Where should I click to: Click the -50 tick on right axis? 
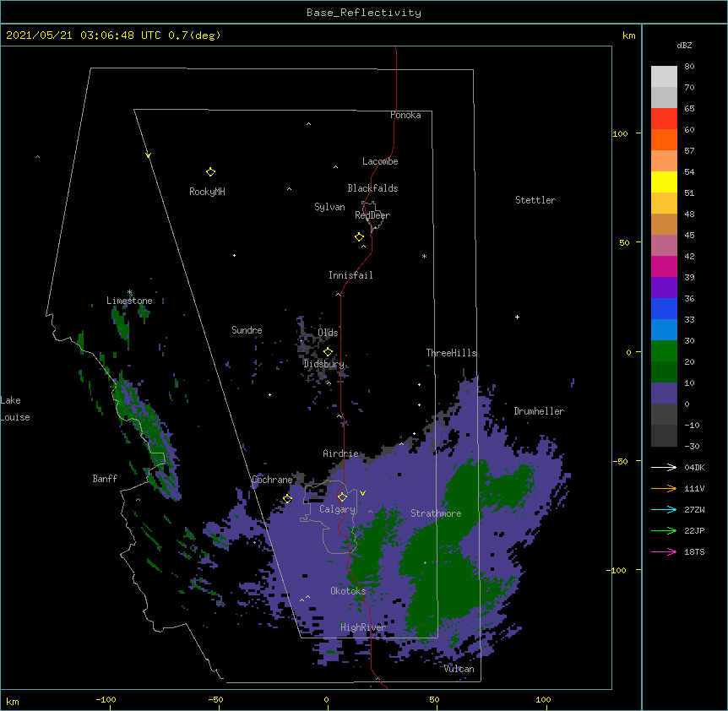(x=620, y=461)
